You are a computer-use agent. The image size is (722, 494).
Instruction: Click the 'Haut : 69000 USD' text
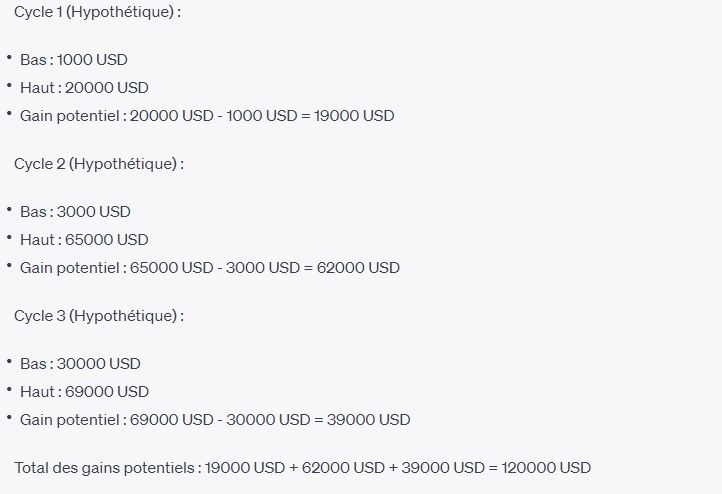click(x=84, y=392)
